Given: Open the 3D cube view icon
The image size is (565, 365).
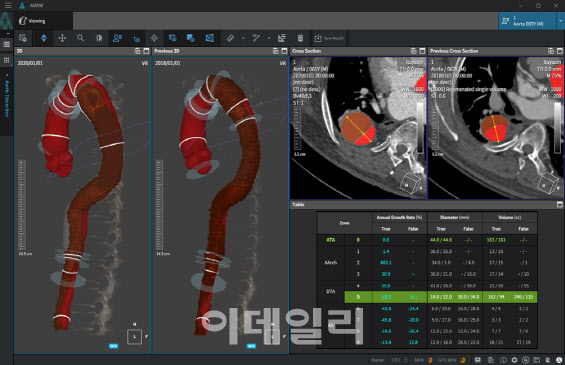Looking at the screenshot, I should [x=209, y=38].
